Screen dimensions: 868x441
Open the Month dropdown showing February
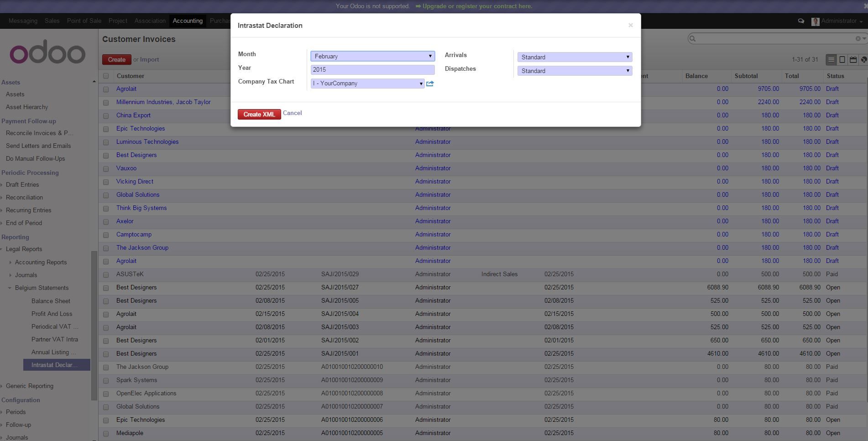(372, 56)
